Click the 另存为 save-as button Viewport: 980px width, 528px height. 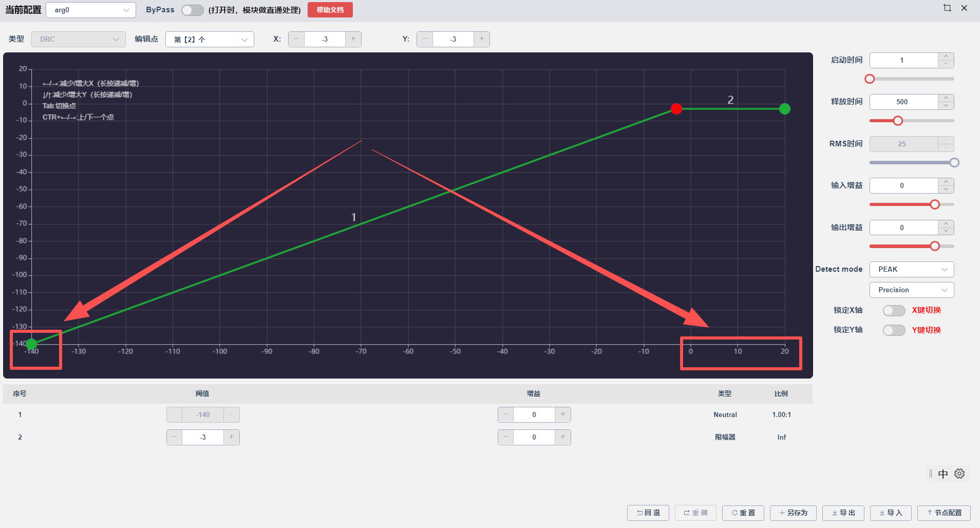pyautogui.click(x=793, y=513)
